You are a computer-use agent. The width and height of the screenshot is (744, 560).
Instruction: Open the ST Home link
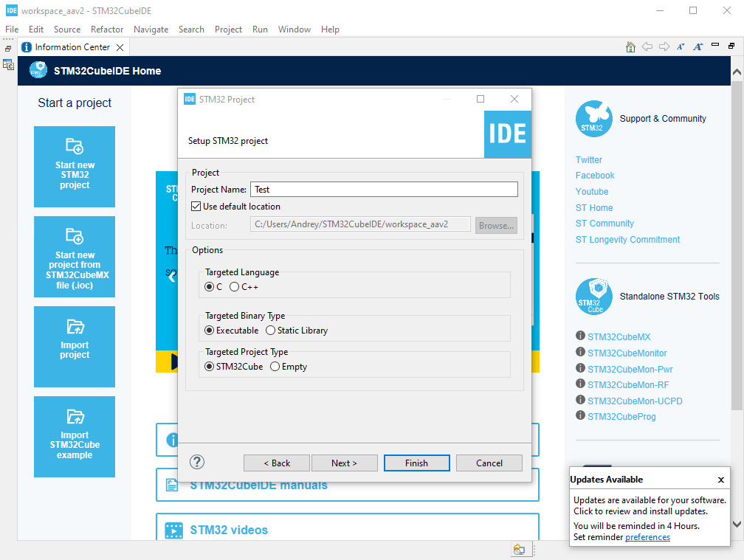[x=594, y=207]
